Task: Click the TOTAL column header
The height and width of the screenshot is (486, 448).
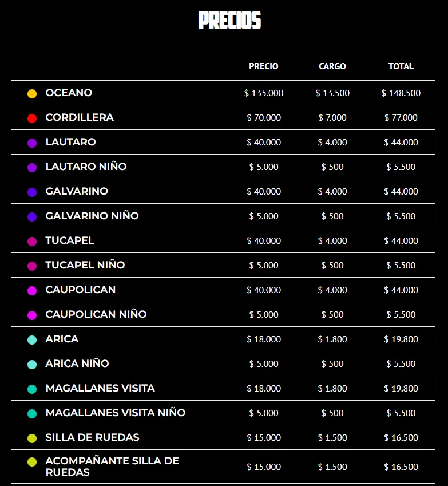Action: point(401,66)
